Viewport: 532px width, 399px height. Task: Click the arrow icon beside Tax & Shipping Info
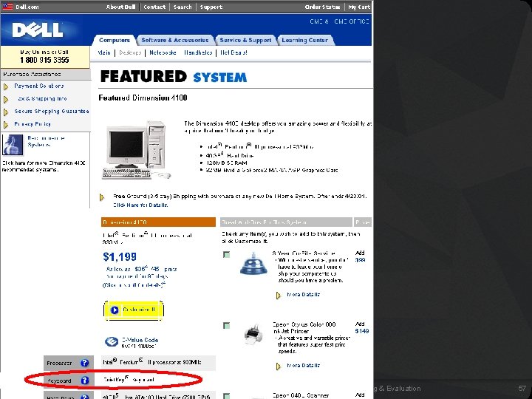(x=6, y=100)
